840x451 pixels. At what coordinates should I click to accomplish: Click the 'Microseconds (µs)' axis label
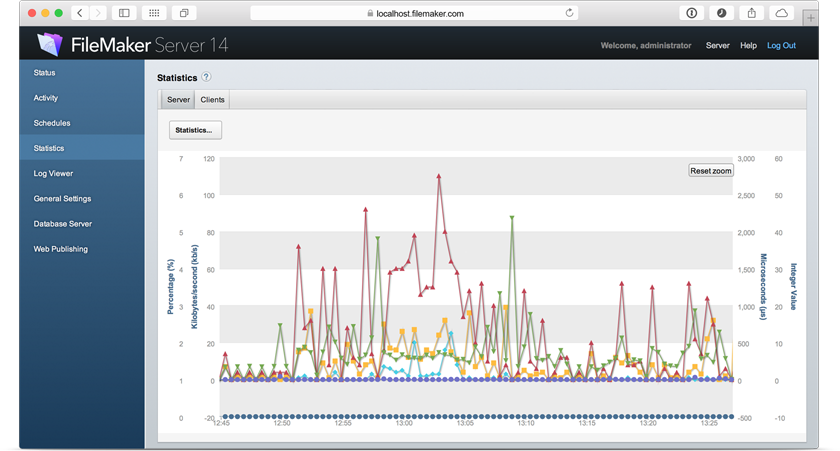(x=763, y=287)
